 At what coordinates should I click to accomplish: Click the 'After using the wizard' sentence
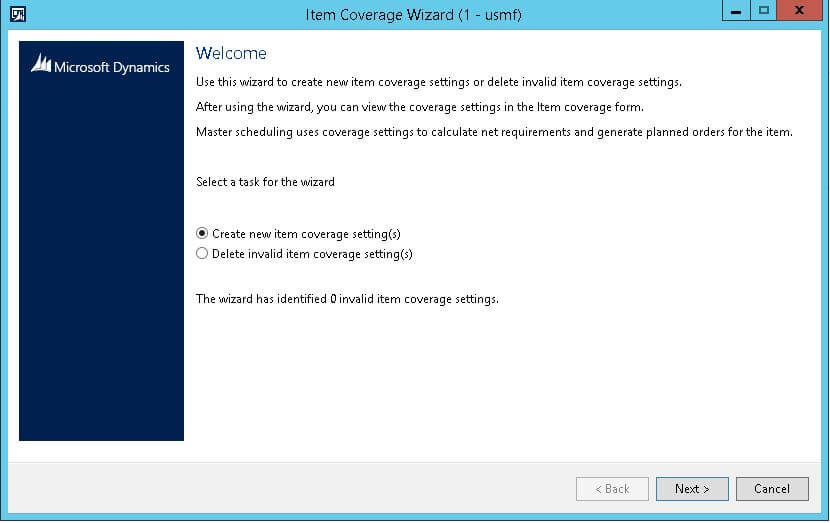click(x=417, y=107)
